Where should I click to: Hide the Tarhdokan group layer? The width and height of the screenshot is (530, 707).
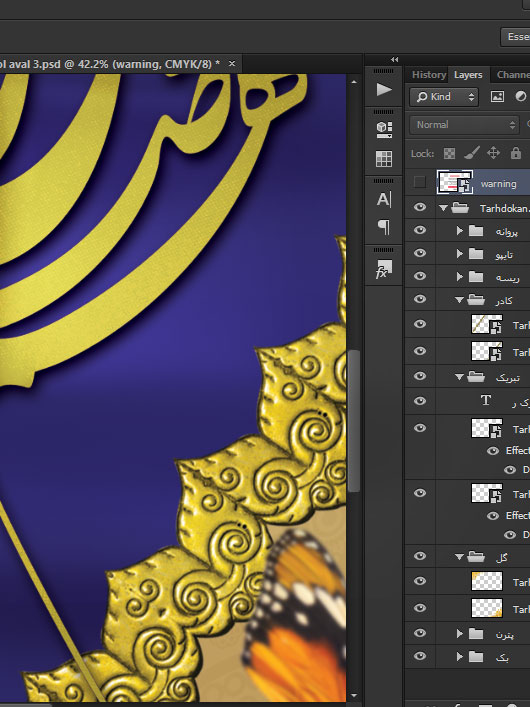[x=420, y=207]
